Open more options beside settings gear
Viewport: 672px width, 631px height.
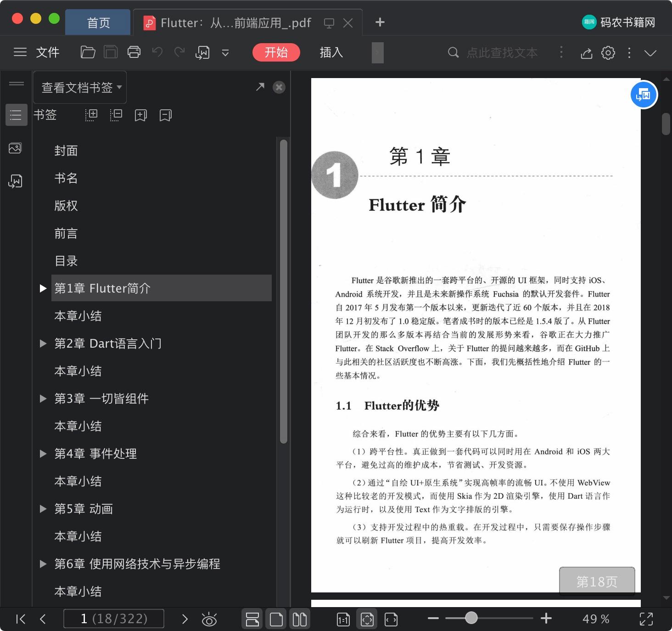[x=629, y=53]
